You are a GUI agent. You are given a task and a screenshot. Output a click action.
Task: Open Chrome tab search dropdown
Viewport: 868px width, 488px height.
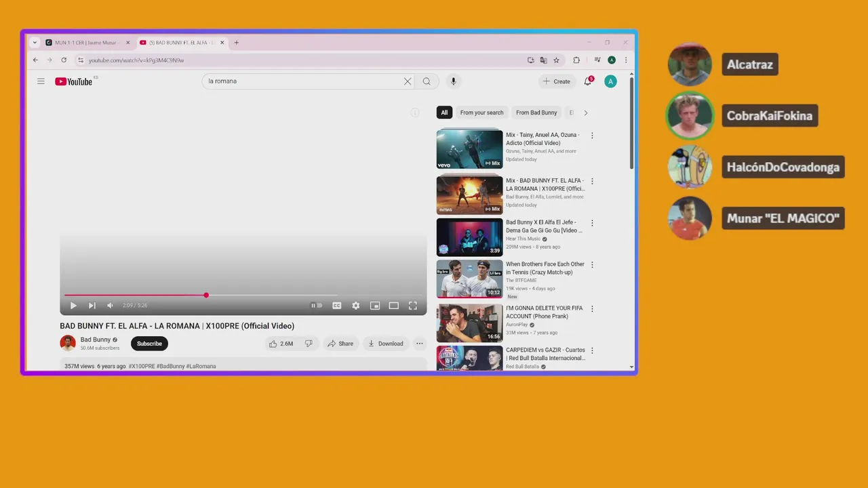(x=35, y=43)
